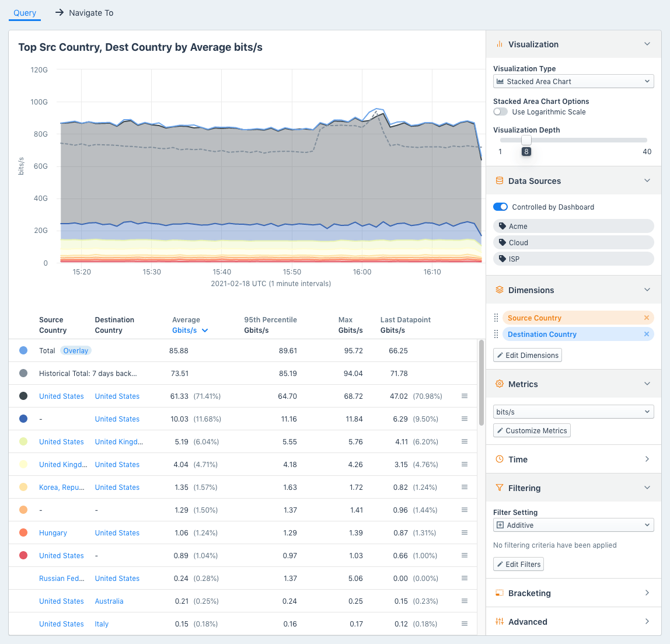Image resolution: width=670 pixels, height=644 pixels.
Task: Select the Dimensions layers icon
Action: (x=499, y=290)
